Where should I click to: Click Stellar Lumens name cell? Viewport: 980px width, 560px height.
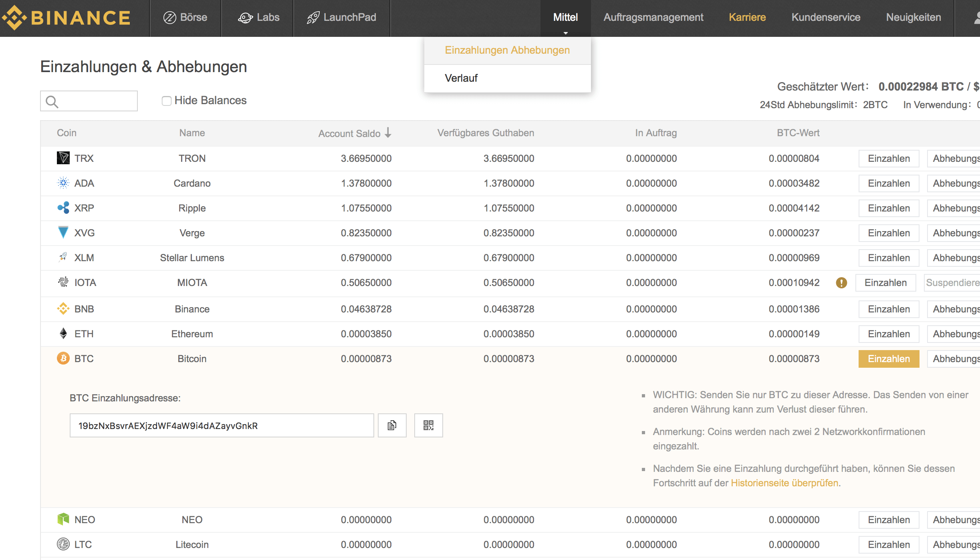coord(192,258)
